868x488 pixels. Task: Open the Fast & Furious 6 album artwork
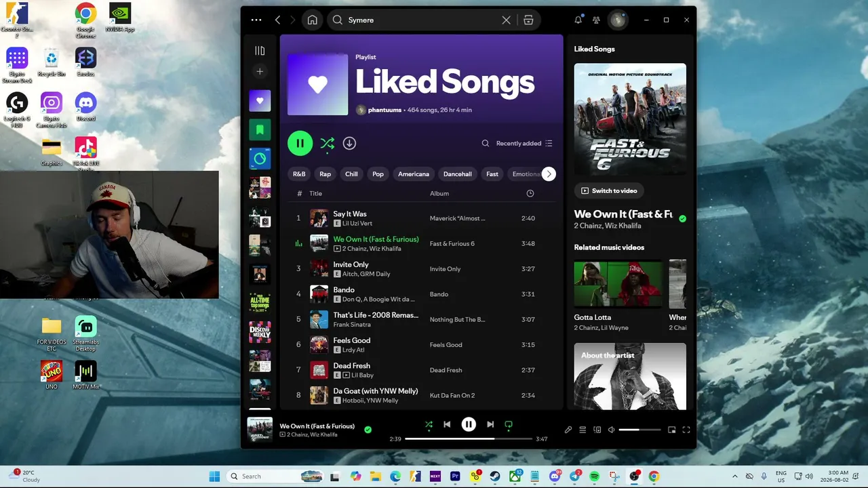(630, 119)
